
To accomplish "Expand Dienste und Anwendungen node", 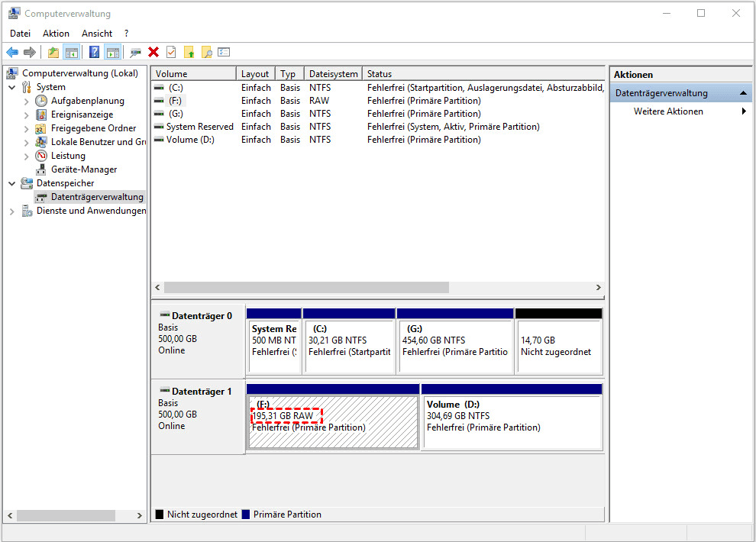I will point(12,211).
